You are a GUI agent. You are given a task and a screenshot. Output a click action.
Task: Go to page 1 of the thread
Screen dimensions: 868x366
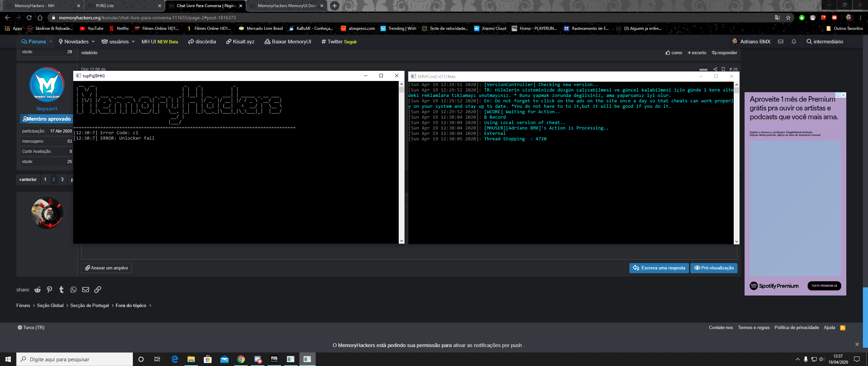(x=45, y=180)
